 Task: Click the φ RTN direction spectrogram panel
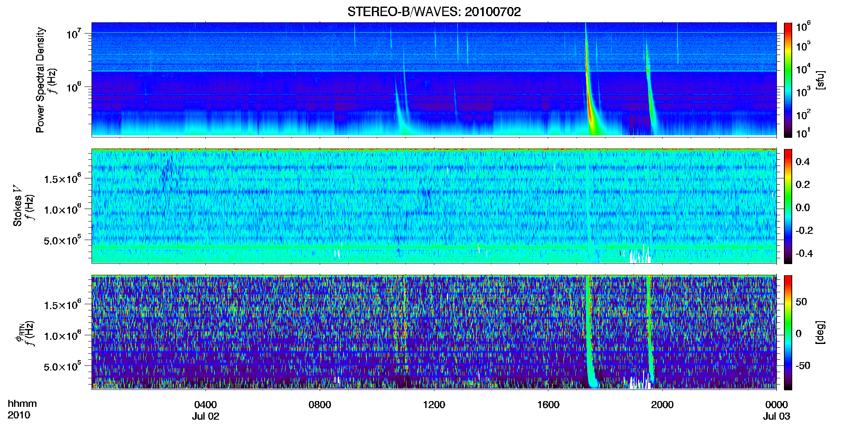point(434,332)
